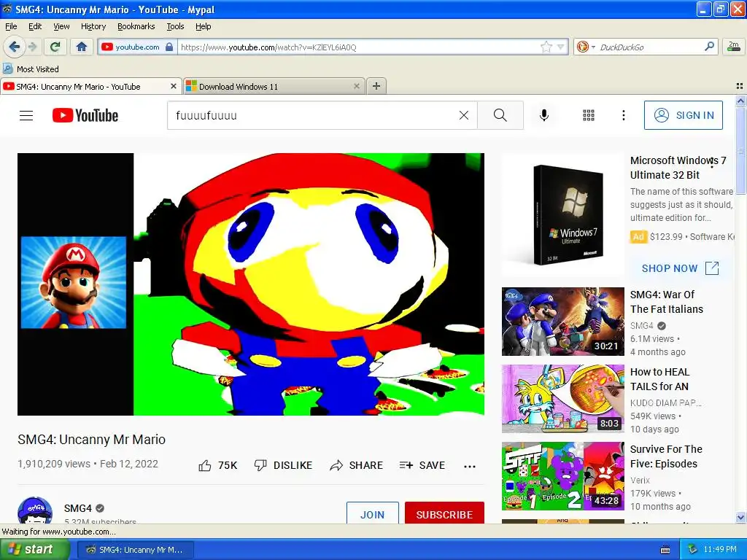Click the video player area
Viewport: 747px width, 560px height.
(x=251, y=284)
